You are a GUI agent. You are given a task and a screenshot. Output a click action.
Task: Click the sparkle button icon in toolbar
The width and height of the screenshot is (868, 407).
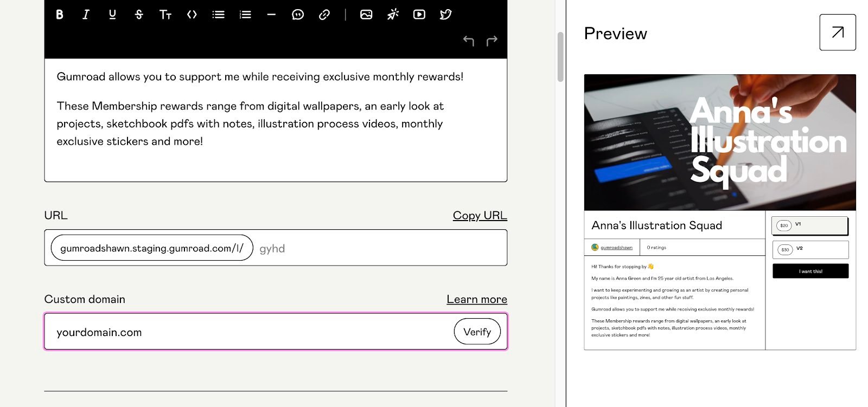click(x=393, y=15)
